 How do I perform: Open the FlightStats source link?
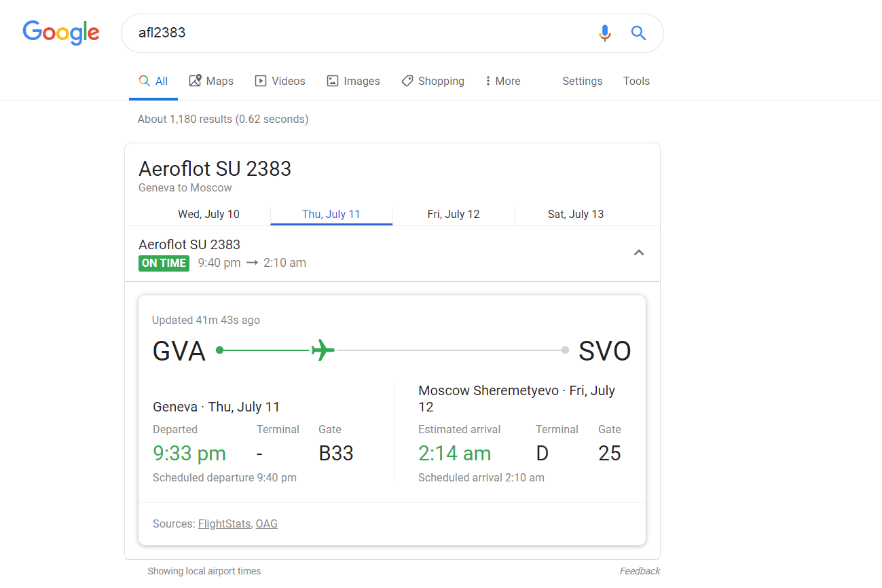(x=224, y=523)
